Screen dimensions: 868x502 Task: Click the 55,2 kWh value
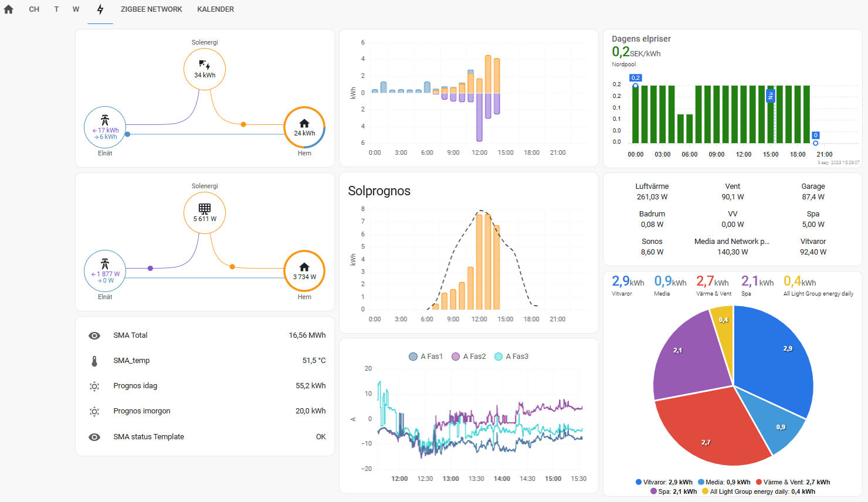coord(310,386)
